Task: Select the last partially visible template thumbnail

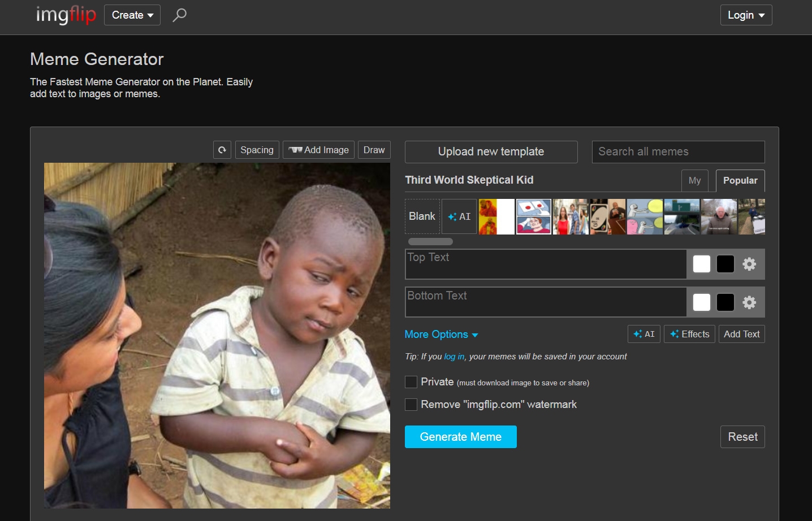Action: (x=752, y=216)
